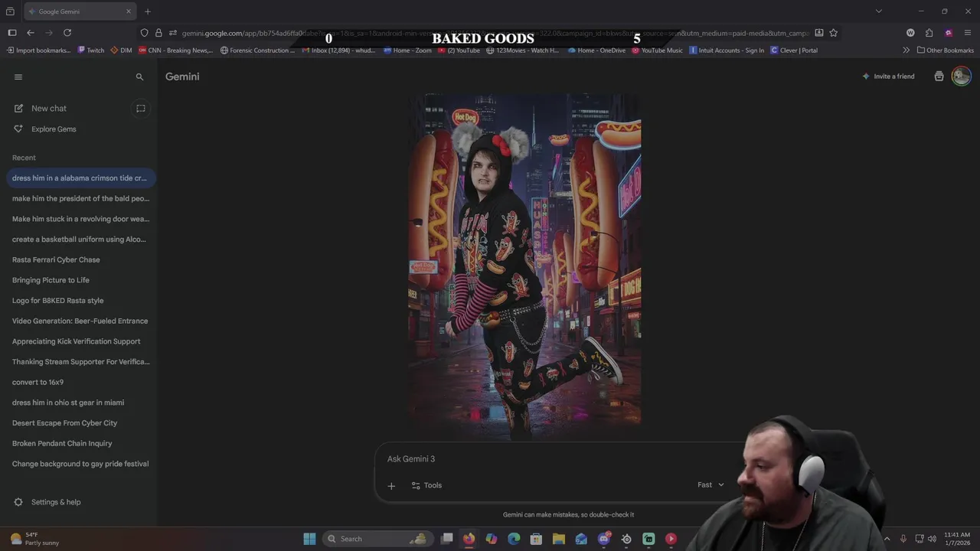
Task: Click the Firefox sidebar toggle icon
Action: (x=12, y=33)
